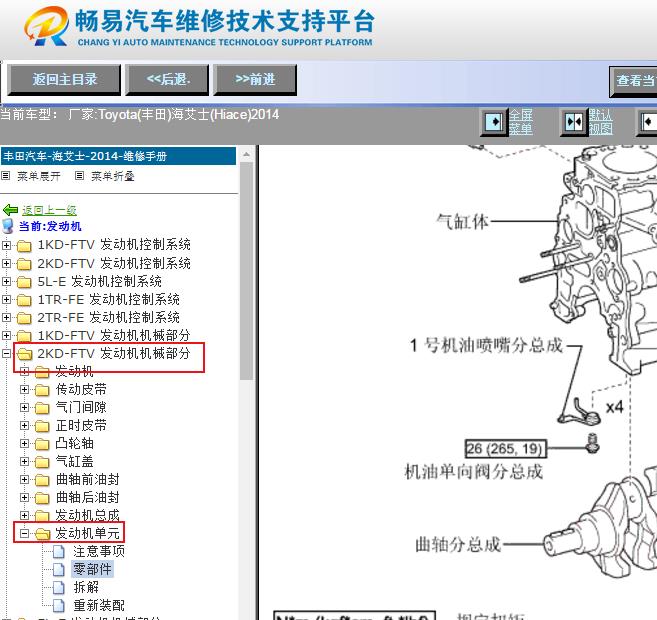Click the 传动皮带 folder icon

coord(42,390)
